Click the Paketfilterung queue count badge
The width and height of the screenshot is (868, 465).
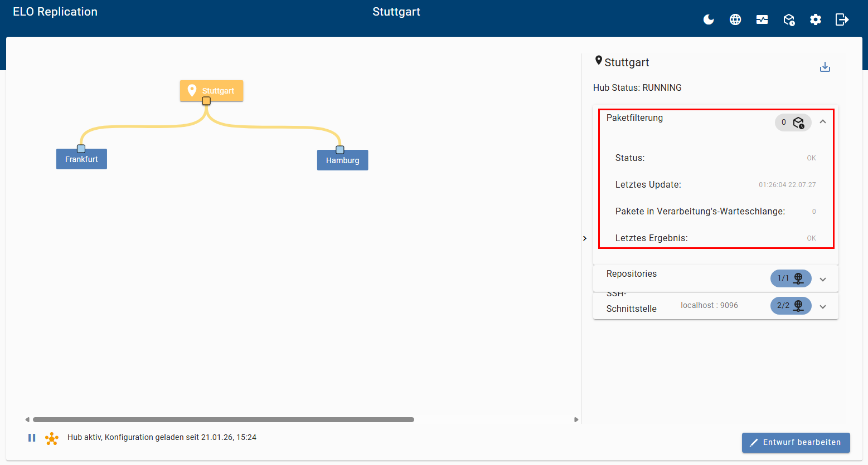(x=793, y=123)
